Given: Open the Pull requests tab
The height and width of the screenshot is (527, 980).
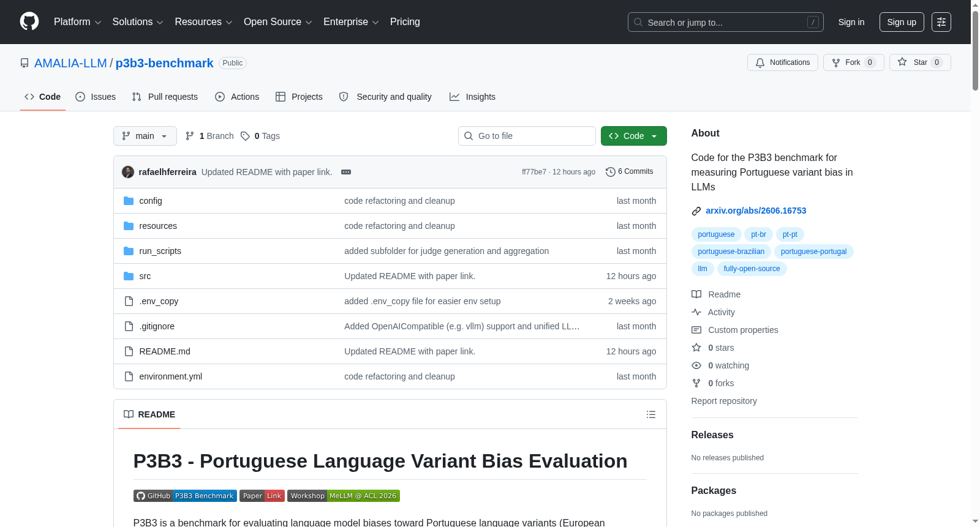Looking at the screenshot, I should (165, 97).
